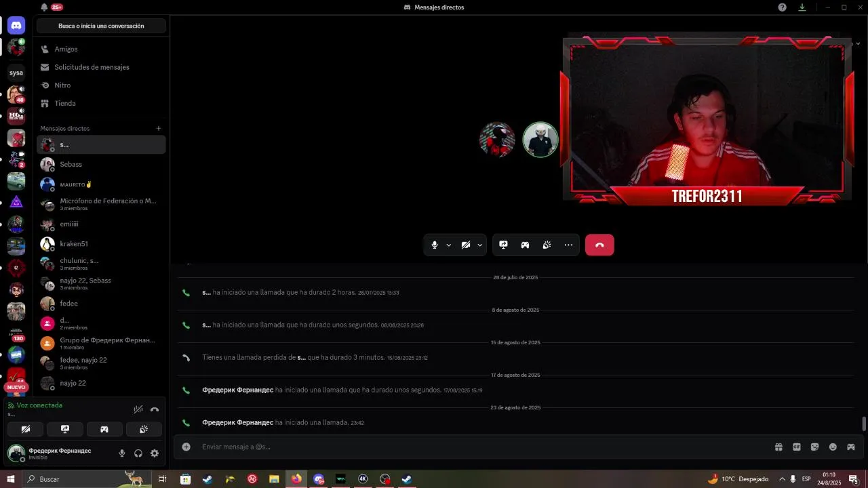The height and width of the screenshot is (488, 868).
Task: Click the green download update icon
Action: (x=802, y=7)
